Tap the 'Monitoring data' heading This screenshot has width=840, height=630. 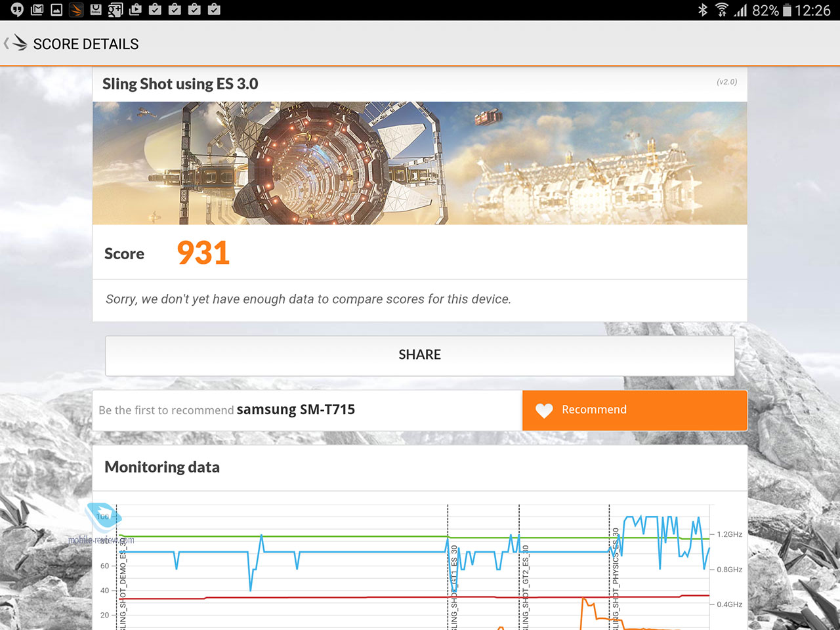pyautogui.click(x=162, y=467)
